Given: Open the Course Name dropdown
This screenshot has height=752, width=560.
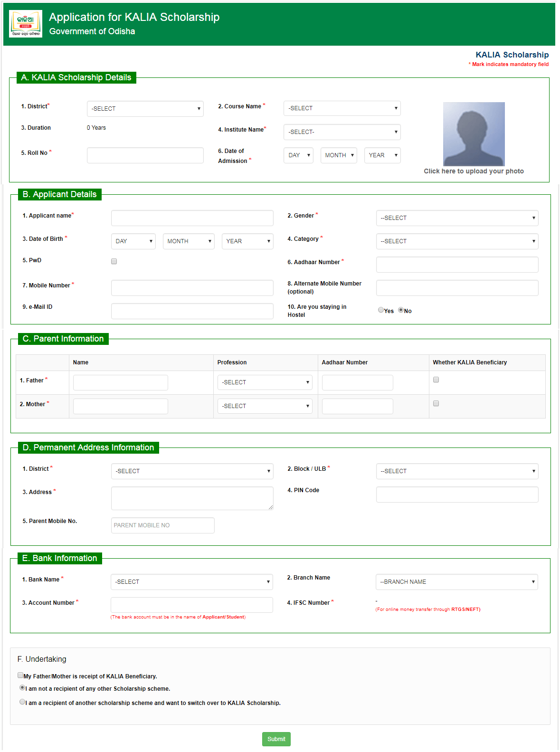Looking at the screenshot, I should point(342,108).
